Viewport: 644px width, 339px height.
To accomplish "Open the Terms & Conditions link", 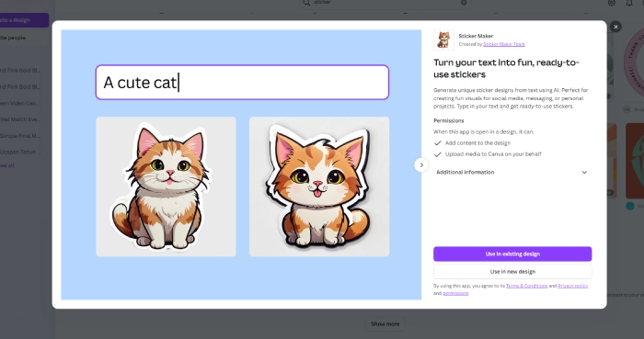I will 526,286.
